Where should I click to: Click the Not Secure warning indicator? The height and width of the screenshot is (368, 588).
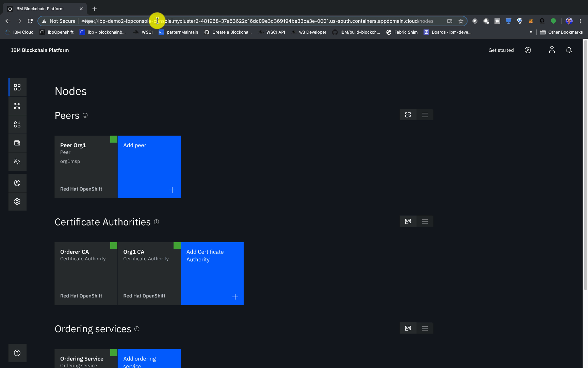[59, 21]
